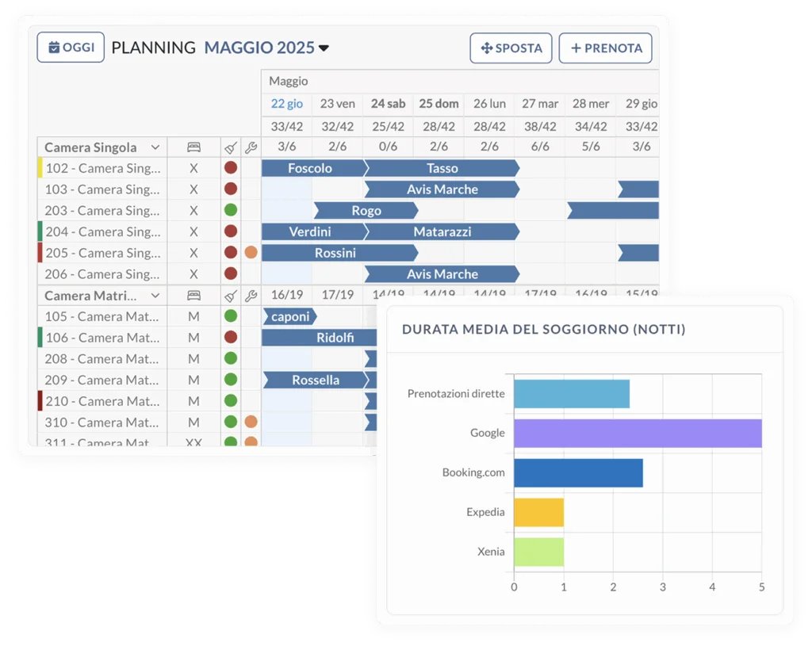Open the Rossini reservation
Screen dimensions: 812x646
(x=339, y=253)
